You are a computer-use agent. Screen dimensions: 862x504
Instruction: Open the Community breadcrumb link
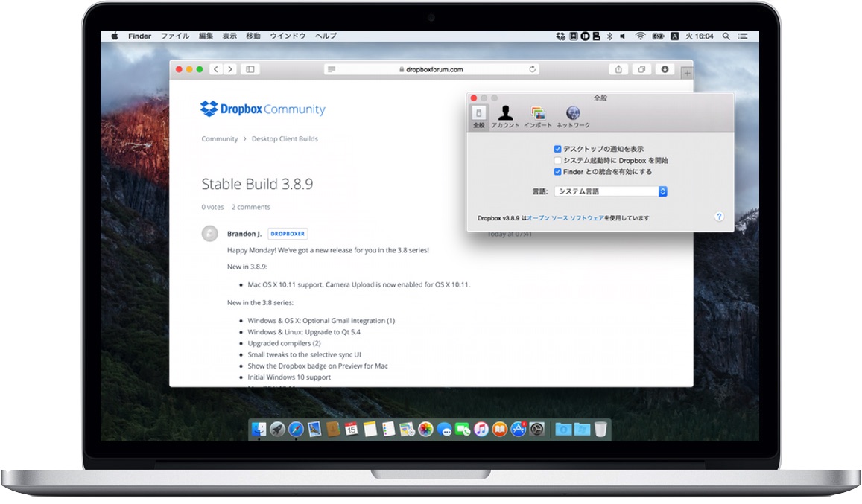pyautogui.click(x=219, y=139)
